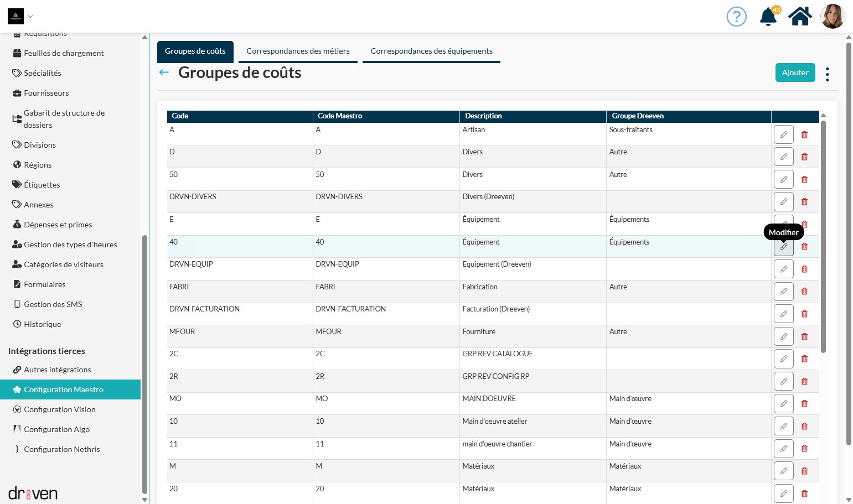Open the three-dot more options menu
The height and width of the screenshot is (504, 853).
(x=827, y=74)
